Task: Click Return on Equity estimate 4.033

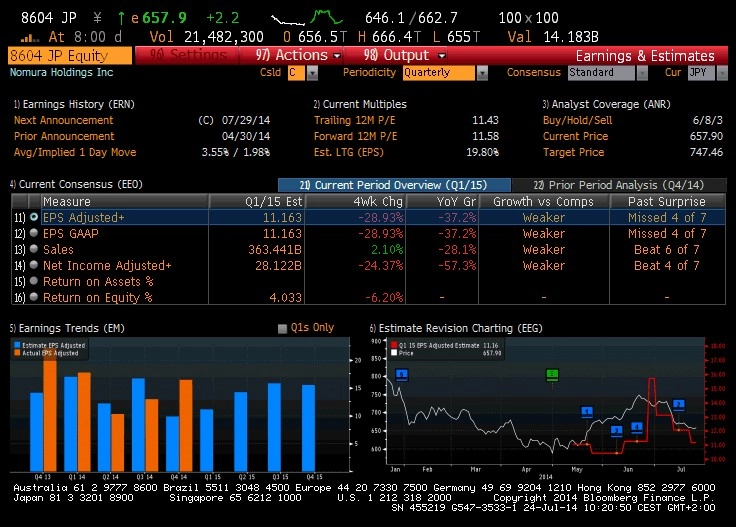Action: [x=285, y=297]
